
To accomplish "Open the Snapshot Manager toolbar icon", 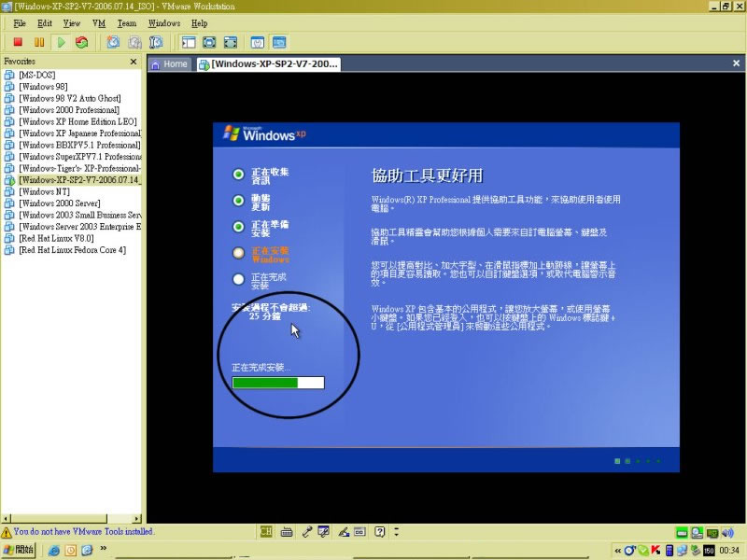I will (x=156, y=42).
